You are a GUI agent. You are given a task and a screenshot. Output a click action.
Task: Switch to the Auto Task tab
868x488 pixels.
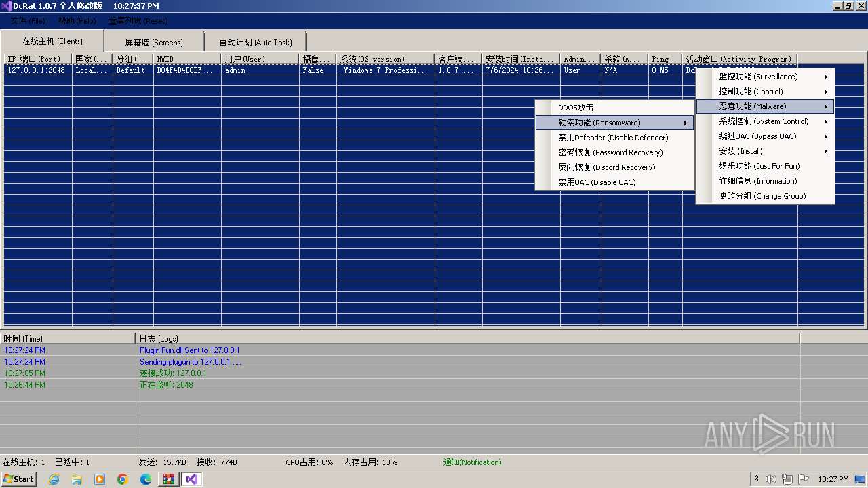[x=256, y=42]
